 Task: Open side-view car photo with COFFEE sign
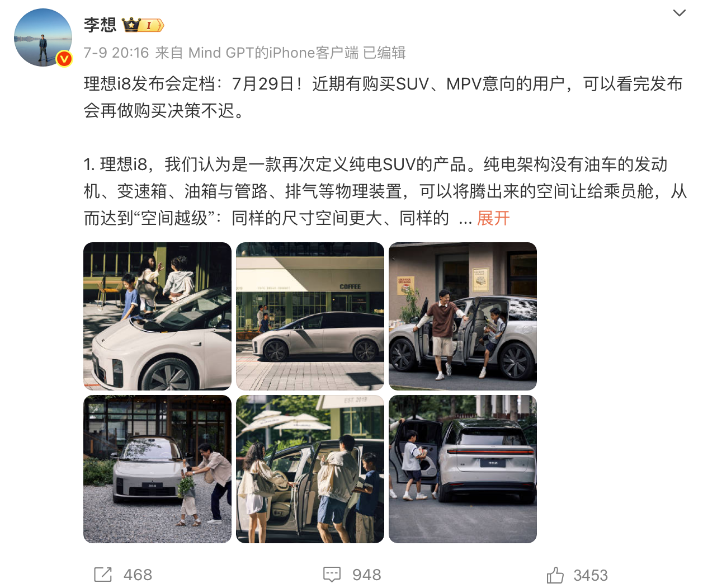tap(310, 316)
